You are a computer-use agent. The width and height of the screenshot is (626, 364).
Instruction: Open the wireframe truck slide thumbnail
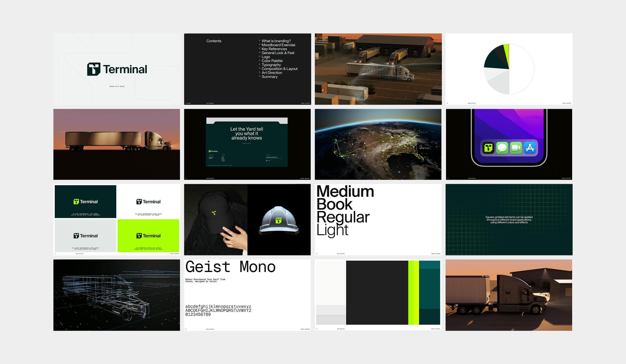coord(116,295)
